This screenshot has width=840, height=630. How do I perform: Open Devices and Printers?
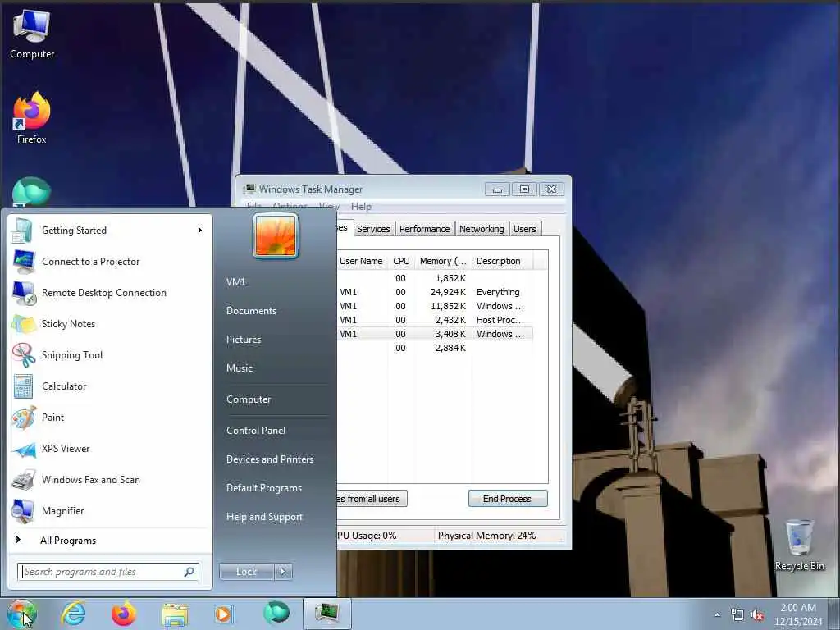pyautogui.click(x=270, y=459)
